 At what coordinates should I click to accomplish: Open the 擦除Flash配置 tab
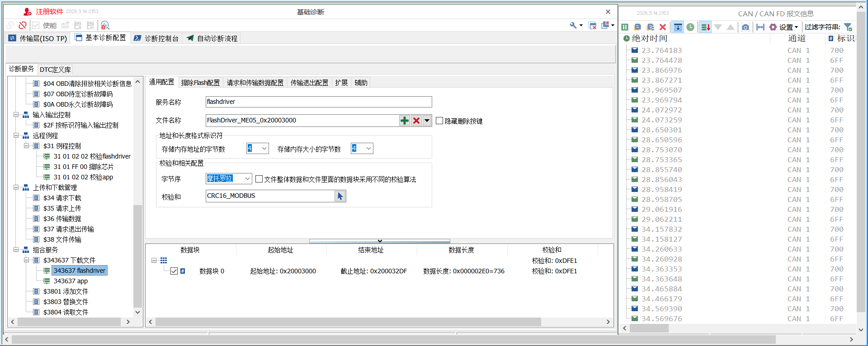point(200,83)
